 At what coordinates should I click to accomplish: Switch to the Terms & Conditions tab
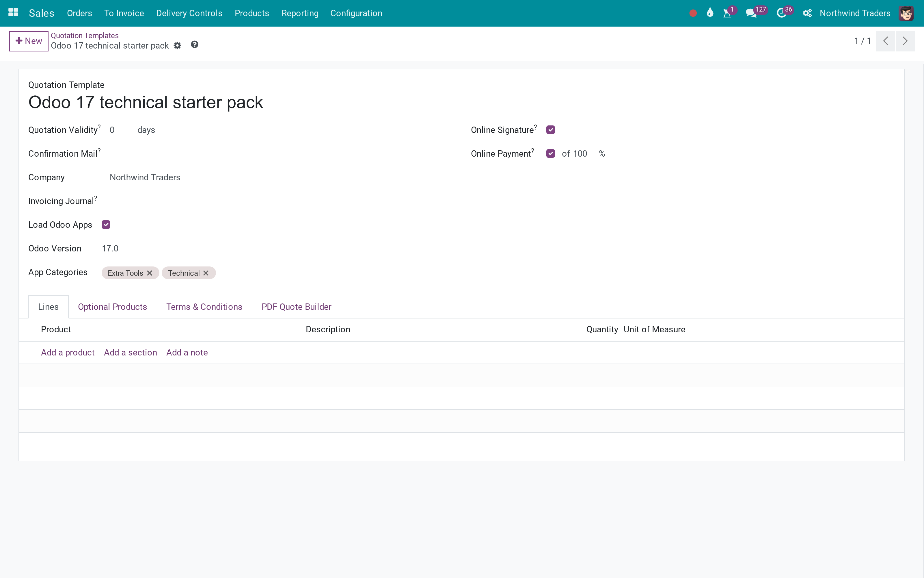pos(204,307)
